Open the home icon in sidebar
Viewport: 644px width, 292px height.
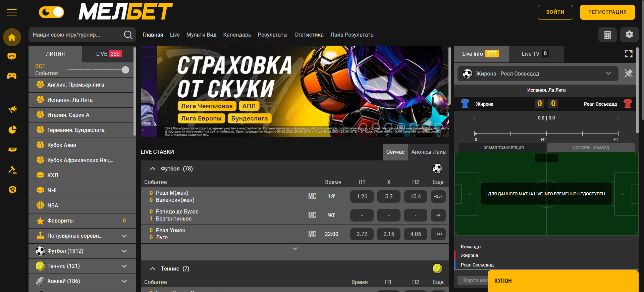click(12, 37)
